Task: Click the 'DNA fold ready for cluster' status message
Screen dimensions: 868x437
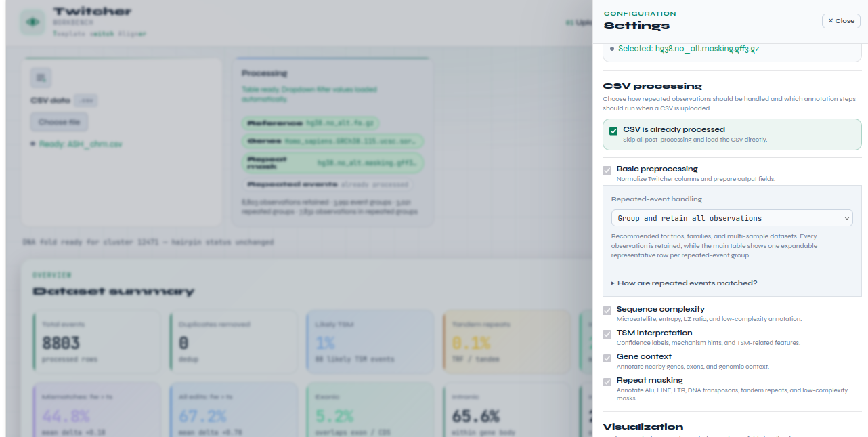Action: (x=148, y=242)
